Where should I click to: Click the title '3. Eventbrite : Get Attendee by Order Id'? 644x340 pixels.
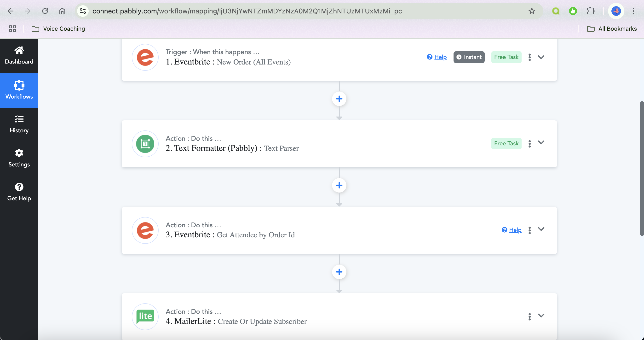coord(230,235)
